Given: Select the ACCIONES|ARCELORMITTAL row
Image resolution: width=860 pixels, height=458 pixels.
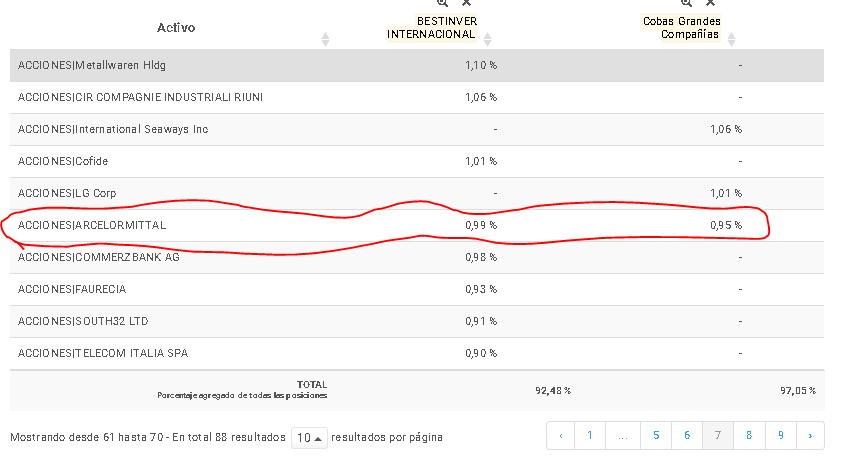Looking at the screenshot, I should [x=417, y=225].
